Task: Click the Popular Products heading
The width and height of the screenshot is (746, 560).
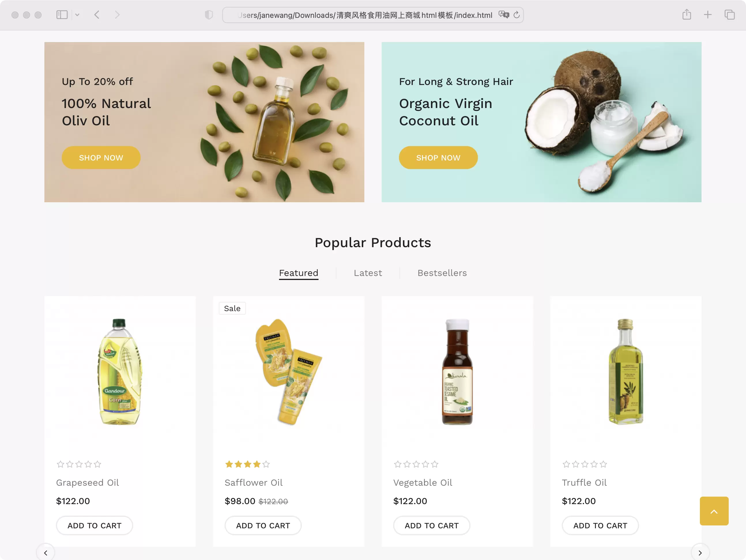Action: pos(373,243)
